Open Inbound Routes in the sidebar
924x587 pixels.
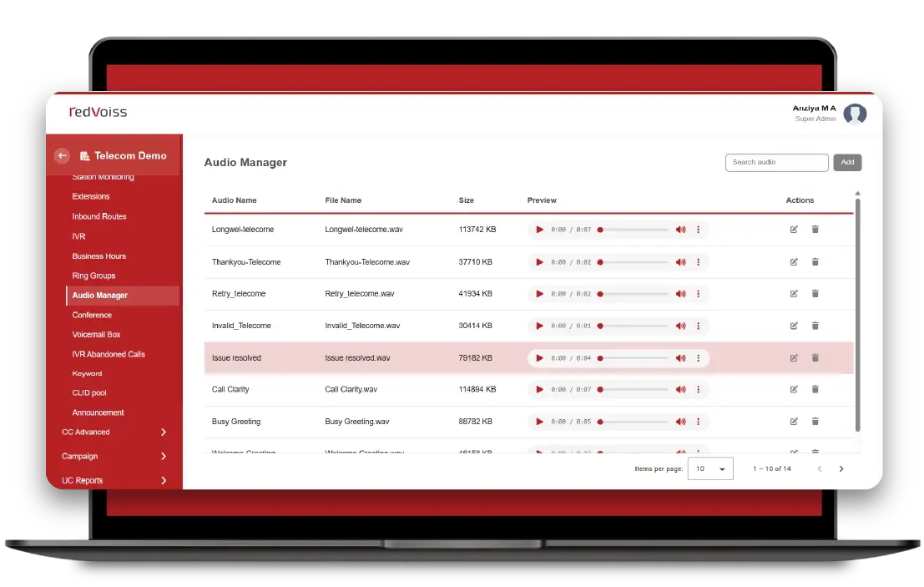99,216
